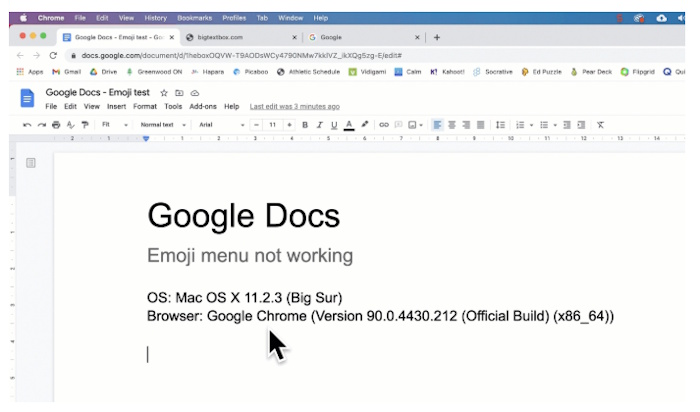Open the document outline icon
The height and width of the screenshot is (412, 700).
[x=31, y=163]
